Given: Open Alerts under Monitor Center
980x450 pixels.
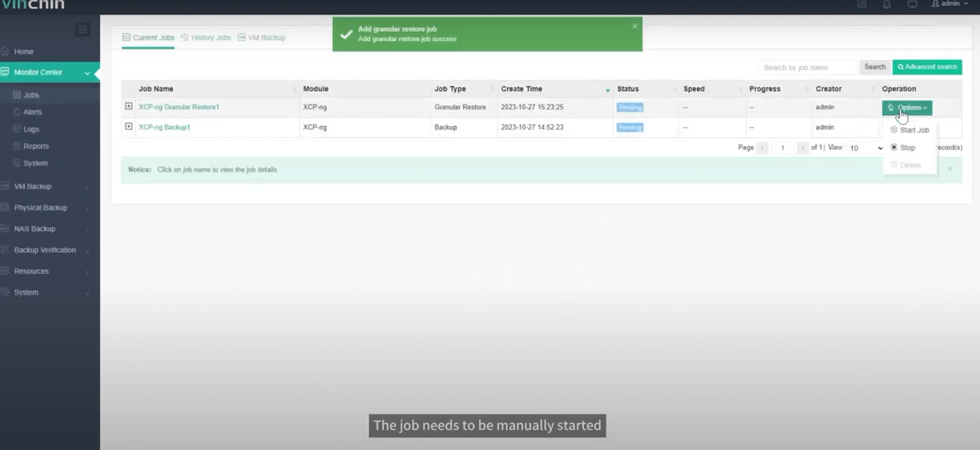Looking at the screenshot, I should tap(33, 112).
